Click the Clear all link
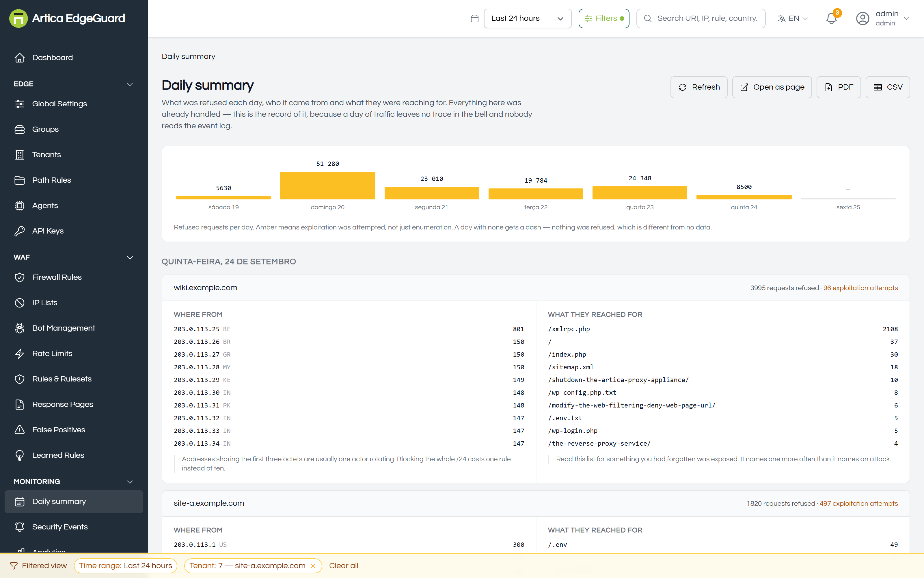The height and width of the screenshot is (578, 924). point(344,566)
